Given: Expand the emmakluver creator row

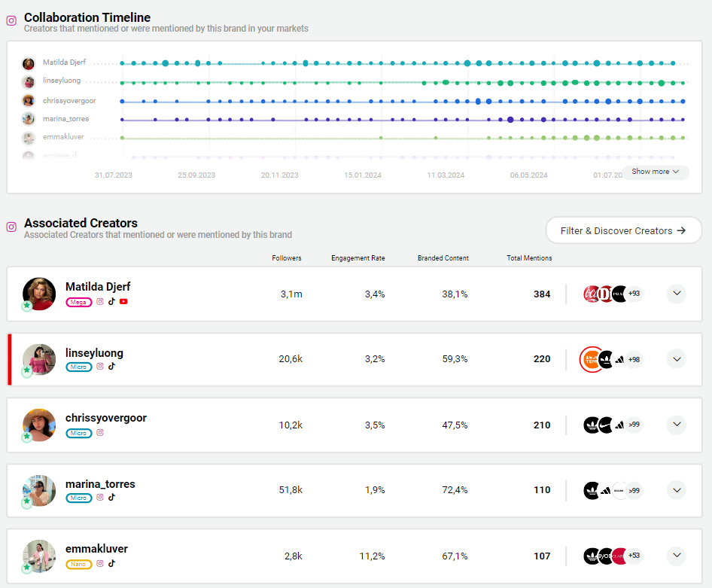Looking at the screenshot, I should (x=677, y=556).
